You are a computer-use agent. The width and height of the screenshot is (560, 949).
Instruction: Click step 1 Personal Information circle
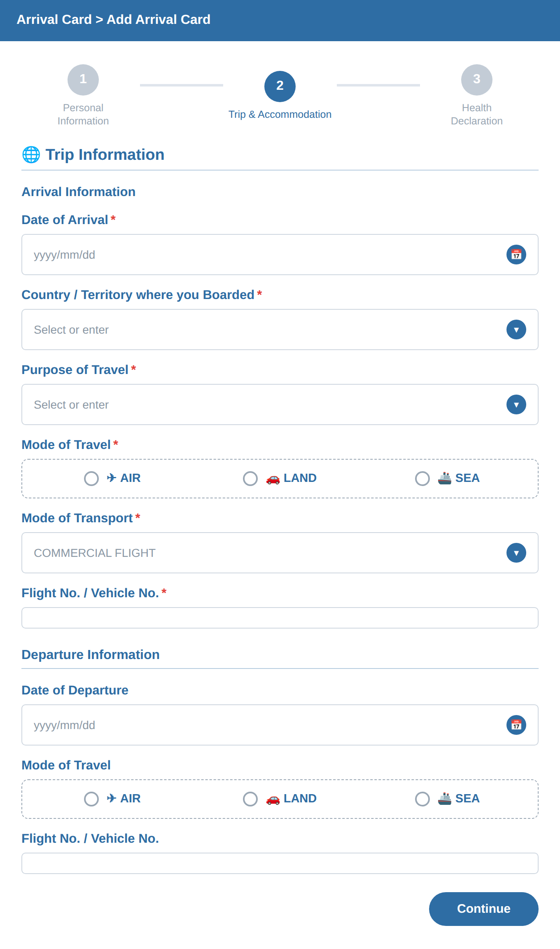[83, 79]
